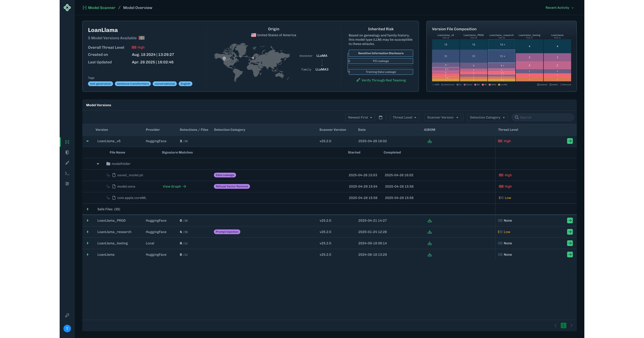The image size is (644, 338).
Task: Open the red teaming brush sidebar icon
Action: (67, 163)
